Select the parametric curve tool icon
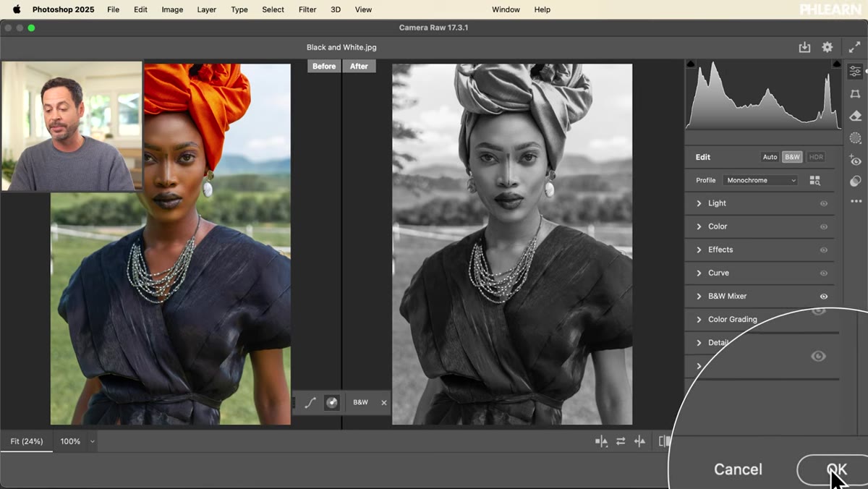Screen dimensions: 868x489 pos(310,403)
